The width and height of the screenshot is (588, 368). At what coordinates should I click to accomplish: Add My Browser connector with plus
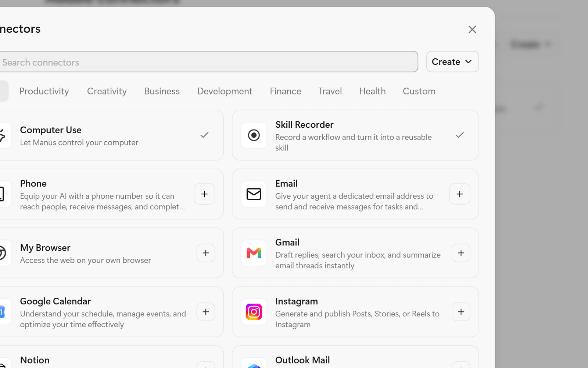[206, 253]
